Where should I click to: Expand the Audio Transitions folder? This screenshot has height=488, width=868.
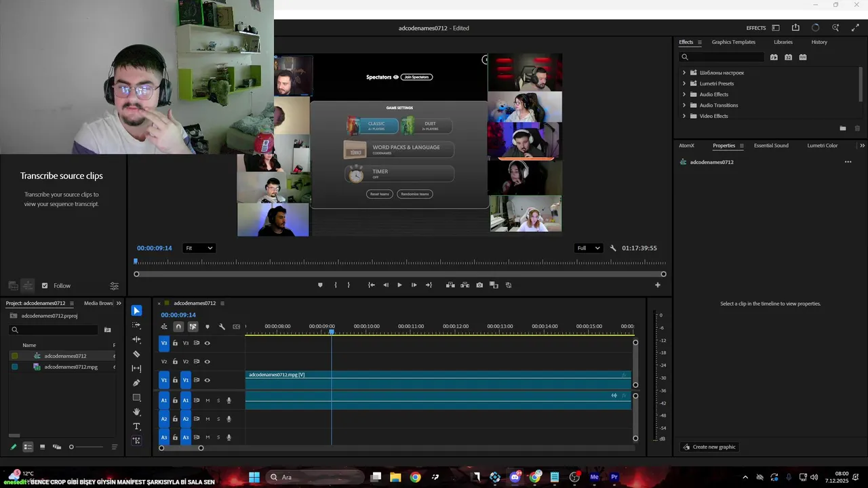click(684, 105)
